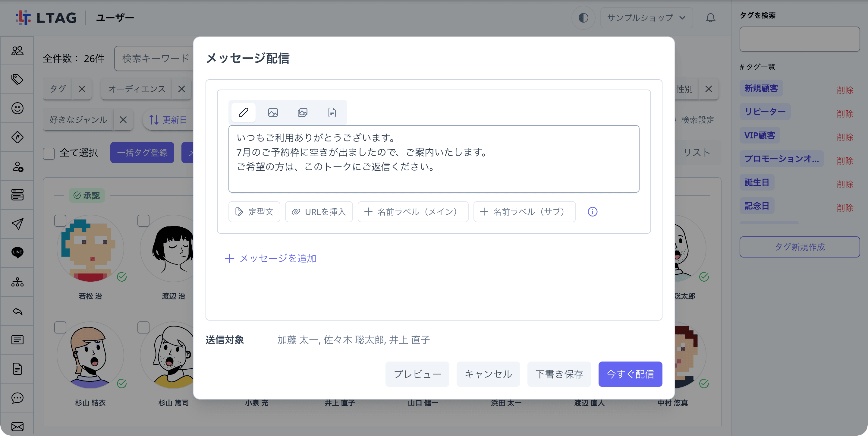Switch to the multi-image message tab

(x=303, y=112)
